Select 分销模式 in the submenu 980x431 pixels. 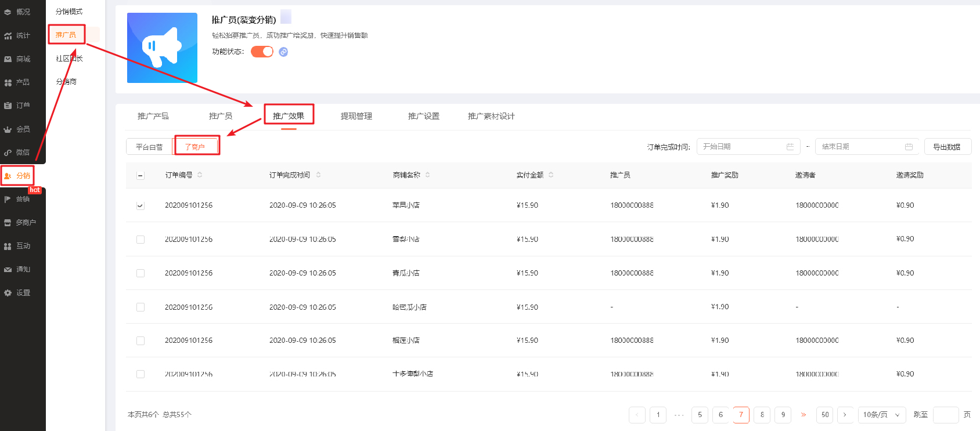tap(69, 12)
